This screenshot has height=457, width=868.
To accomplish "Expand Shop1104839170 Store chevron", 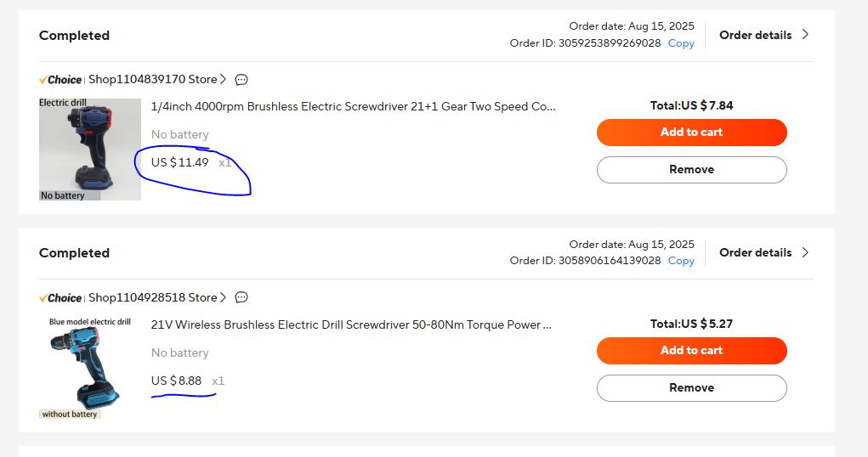I will [224, 80].
